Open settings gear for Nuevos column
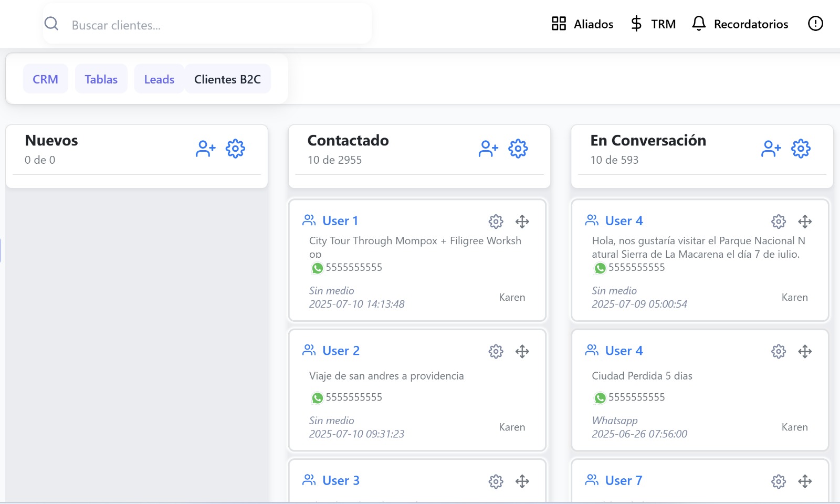This screenshot has width=840, height=504. [235, 149]
